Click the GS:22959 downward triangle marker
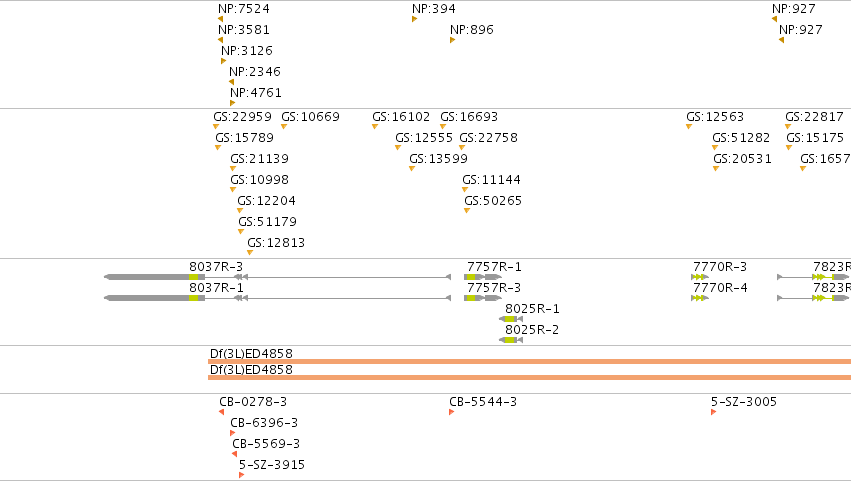 click(x=216, y=126)
